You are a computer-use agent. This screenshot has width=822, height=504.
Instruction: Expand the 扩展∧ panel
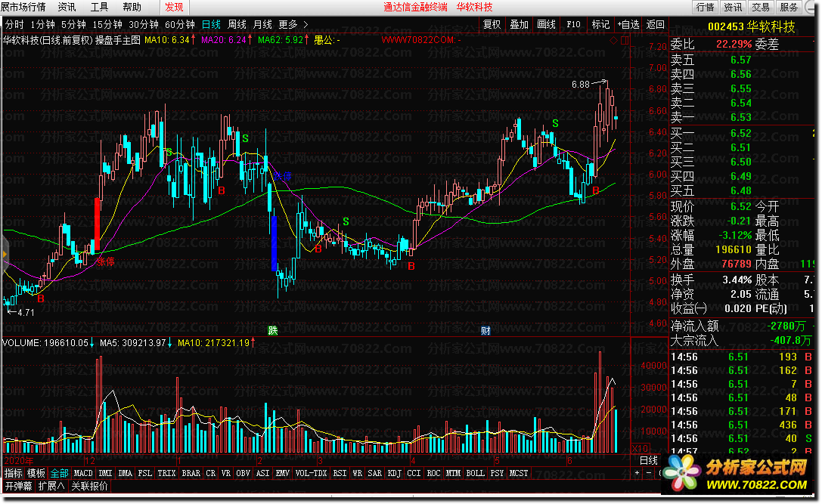click(51, 486)
